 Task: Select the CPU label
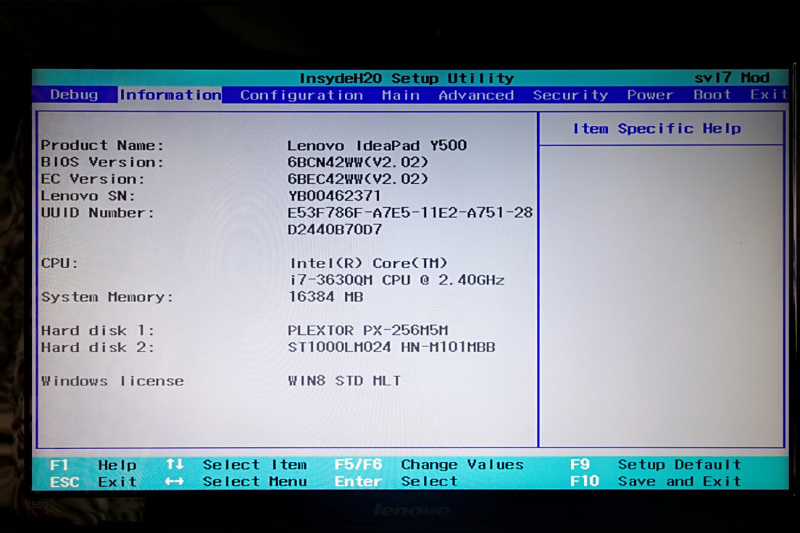(x=59, y=263)
